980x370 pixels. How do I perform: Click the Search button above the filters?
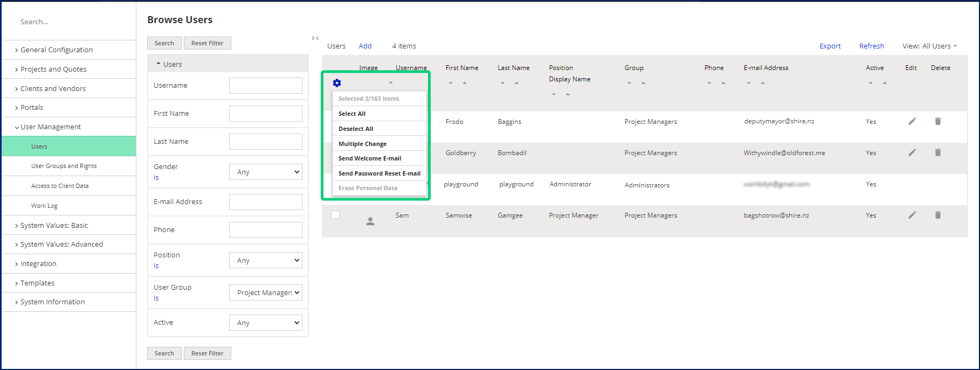[x=164, y=43]
